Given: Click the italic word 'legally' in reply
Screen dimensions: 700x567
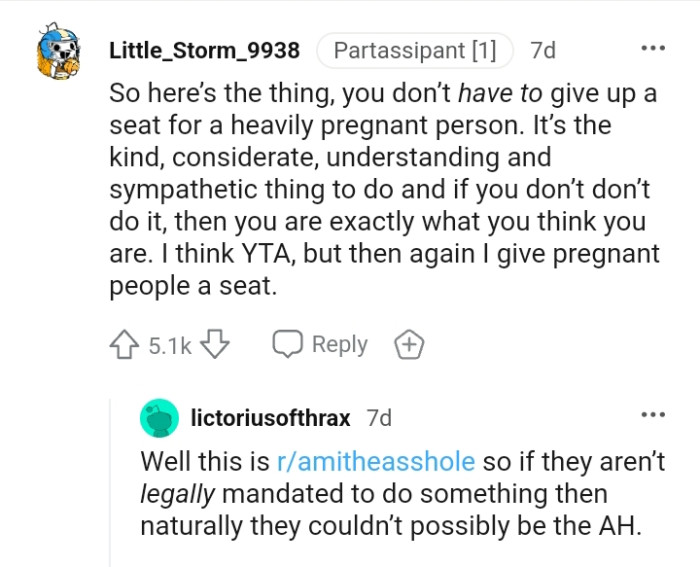Looking at the screenshot, I should click(x=178, y=494).
